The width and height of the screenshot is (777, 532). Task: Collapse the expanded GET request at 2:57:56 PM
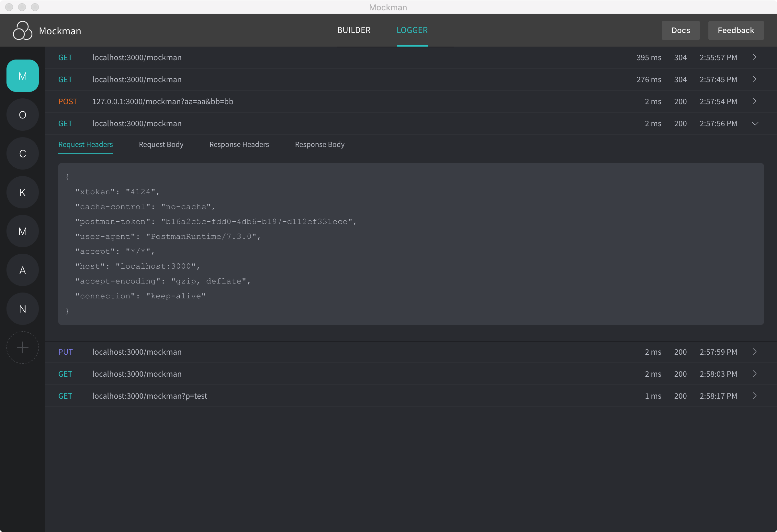(755, 124)
